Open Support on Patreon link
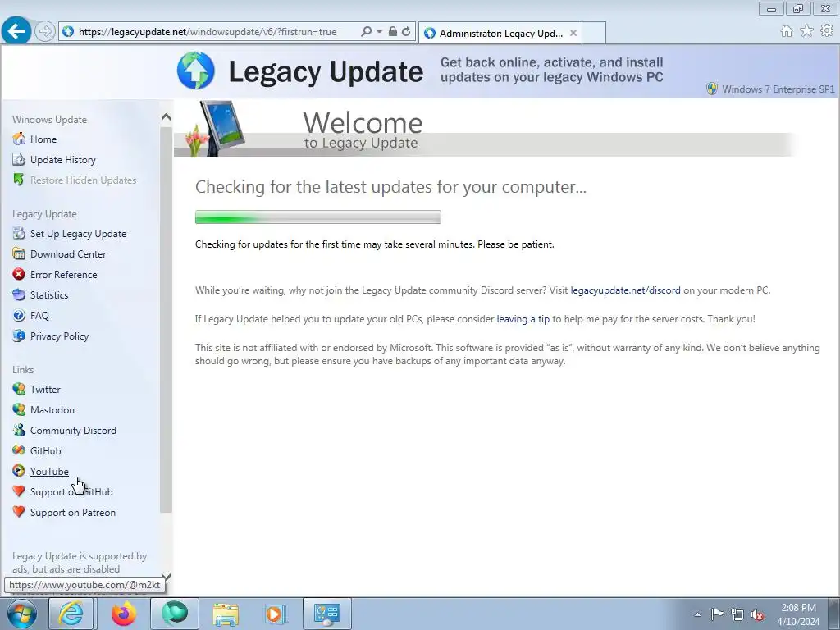Viewport: 840px width, 630px height. pyautogui.click(x=73, y=512)
